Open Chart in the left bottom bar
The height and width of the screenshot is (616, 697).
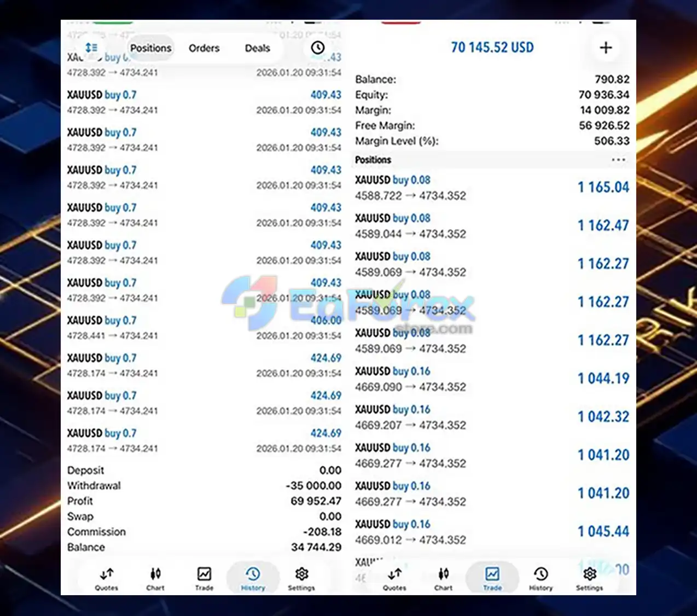click(155, 579)
